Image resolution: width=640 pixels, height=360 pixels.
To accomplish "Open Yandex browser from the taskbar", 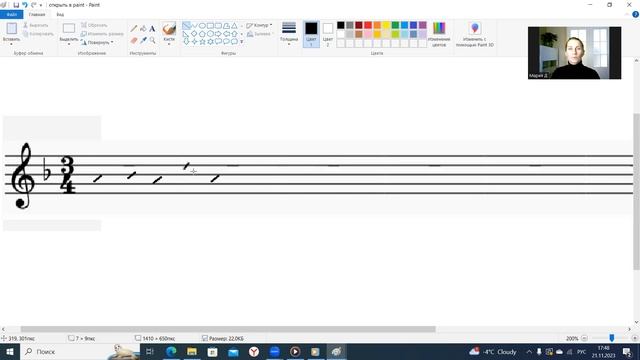I will point(254,351).
